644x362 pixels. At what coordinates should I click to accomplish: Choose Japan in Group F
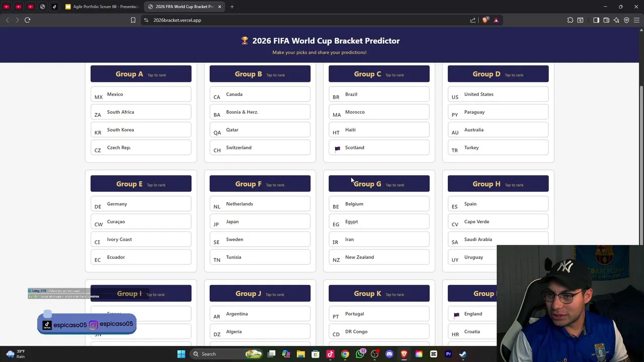[260, 222]
